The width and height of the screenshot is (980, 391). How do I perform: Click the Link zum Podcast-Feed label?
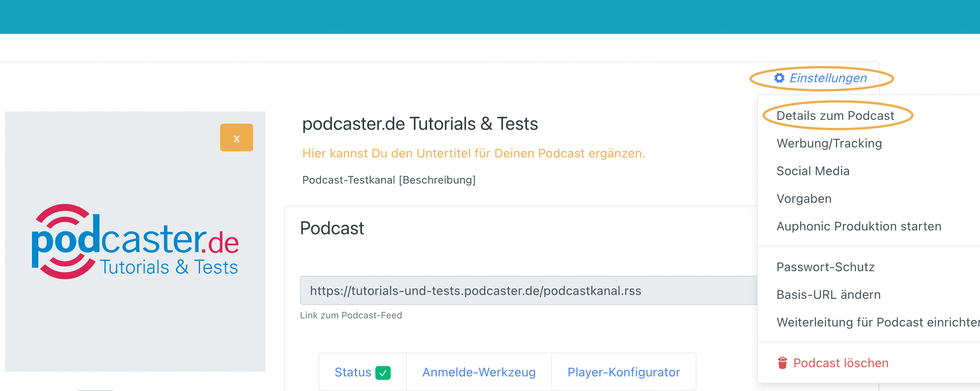(351, 315)
